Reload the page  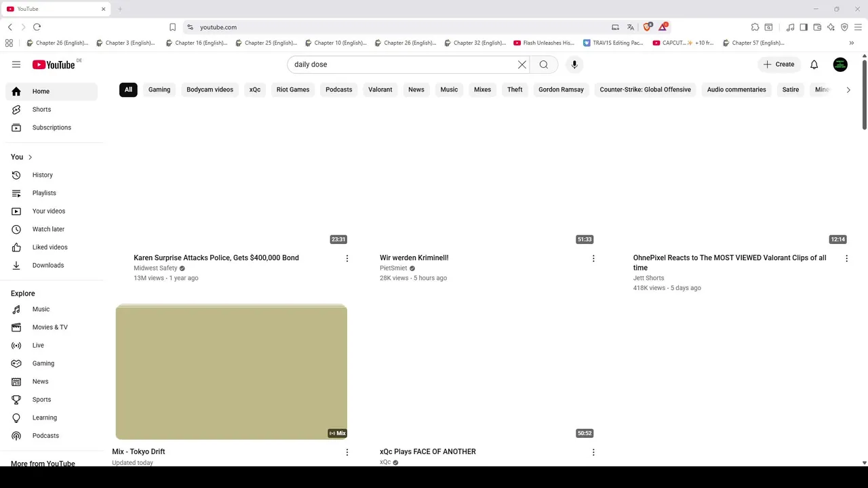[37, 27]
